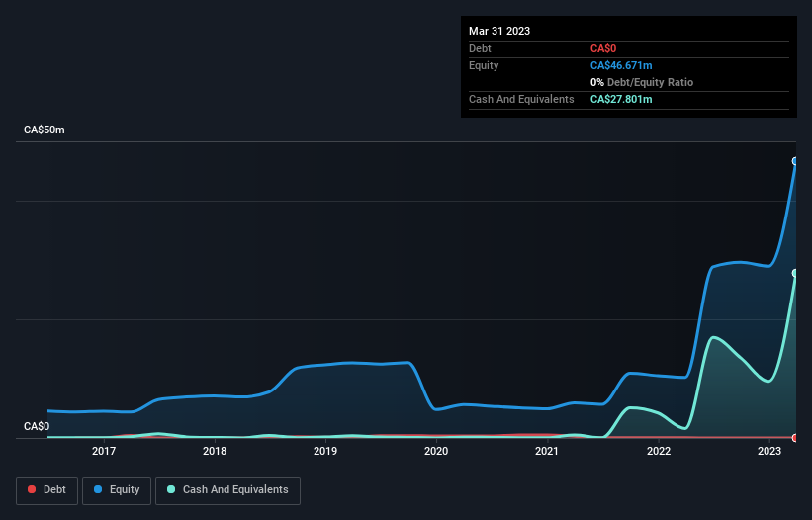Click the 2019 x-axis label
This screenshot has height=520, width=812.
(x=325, y=451)
